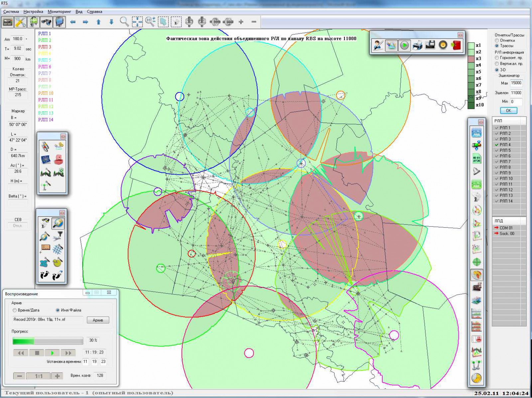Screen dimensions: 532x398
Task: Click the red exit door icon
Action: [x=456, y=45]
